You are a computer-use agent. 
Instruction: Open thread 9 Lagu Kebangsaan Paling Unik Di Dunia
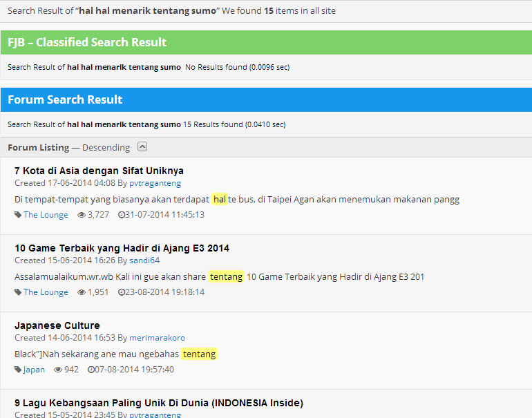coord(159,403)
